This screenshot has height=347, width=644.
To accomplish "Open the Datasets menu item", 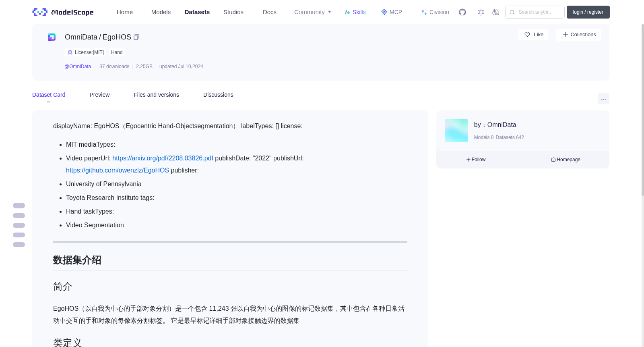I will point(197,12).
